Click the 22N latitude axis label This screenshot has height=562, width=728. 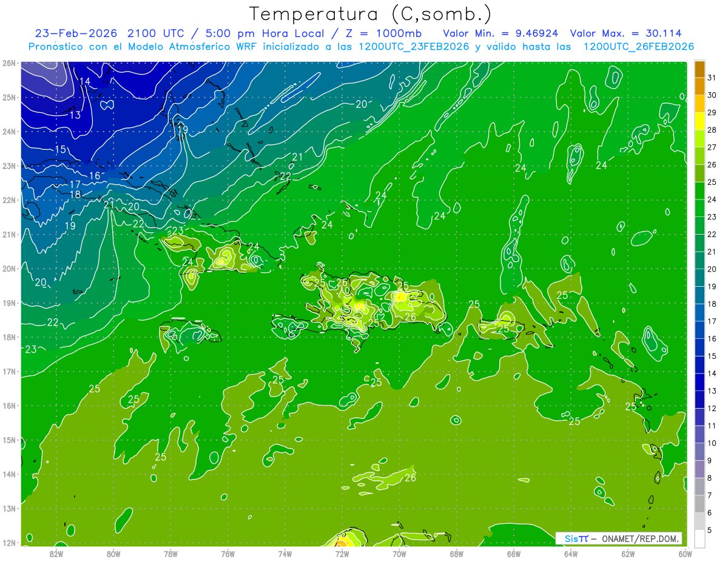[9, 200]
